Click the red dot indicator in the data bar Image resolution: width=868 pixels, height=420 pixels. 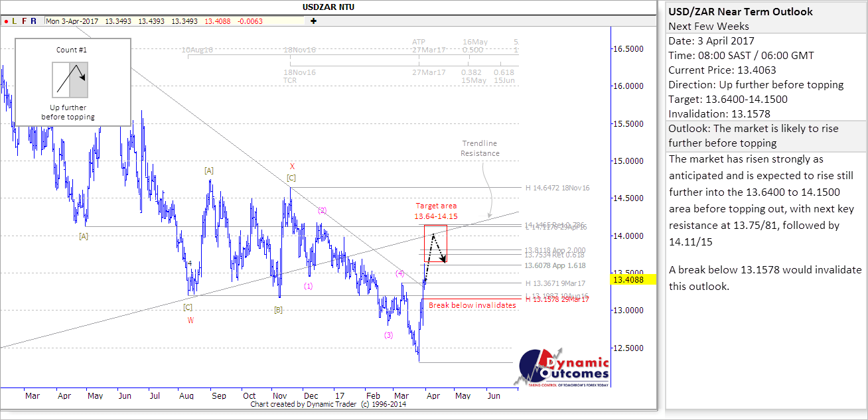[5, 21]
